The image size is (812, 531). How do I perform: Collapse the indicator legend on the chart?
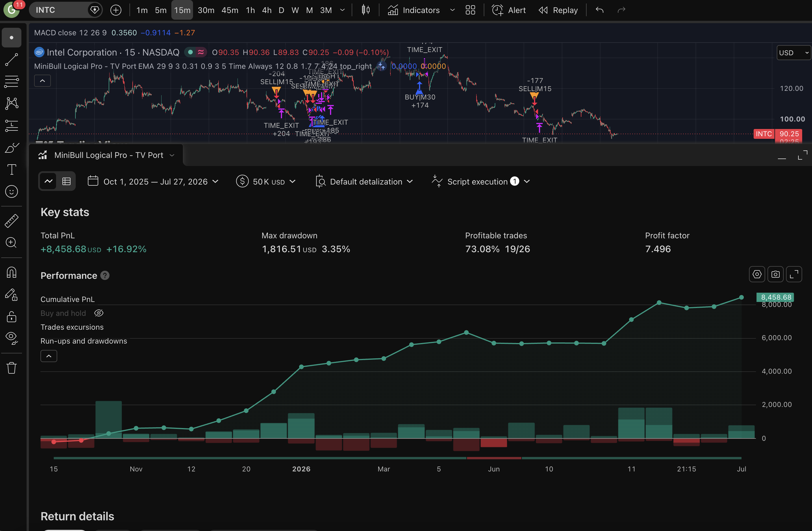pos(42,81)
